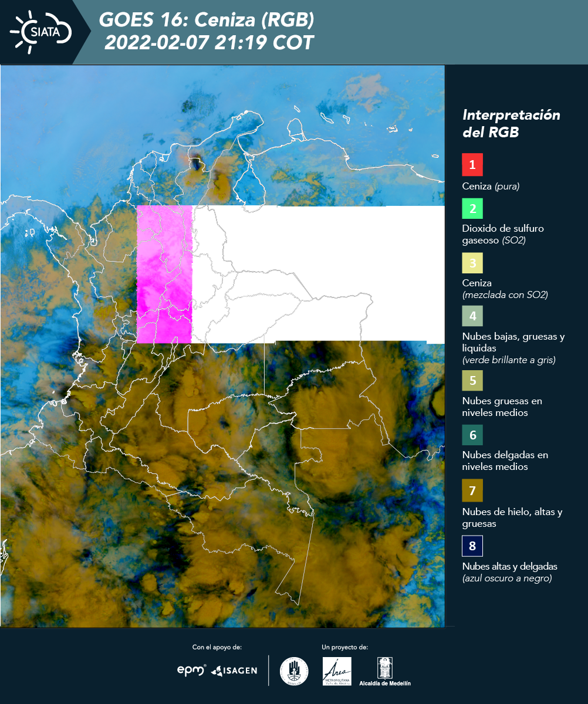Click the SIATA sun-cloud logo
The image size is (588, 704).
pyautogui.click(x=41, y=32)
